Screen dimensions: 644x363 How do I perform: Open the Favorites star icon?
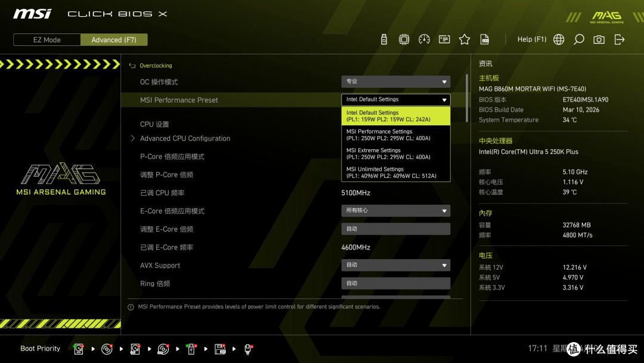(x=464, y=39)
